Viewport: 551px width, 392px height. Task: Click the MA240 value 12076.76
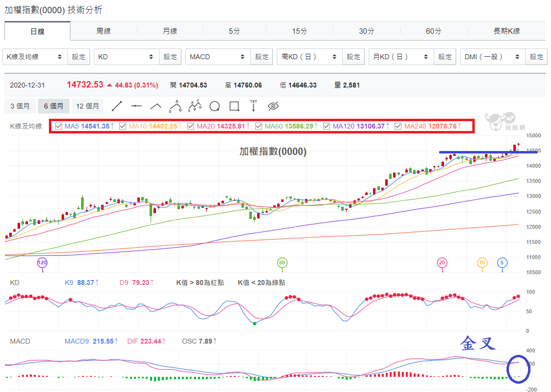pos(442,126)
